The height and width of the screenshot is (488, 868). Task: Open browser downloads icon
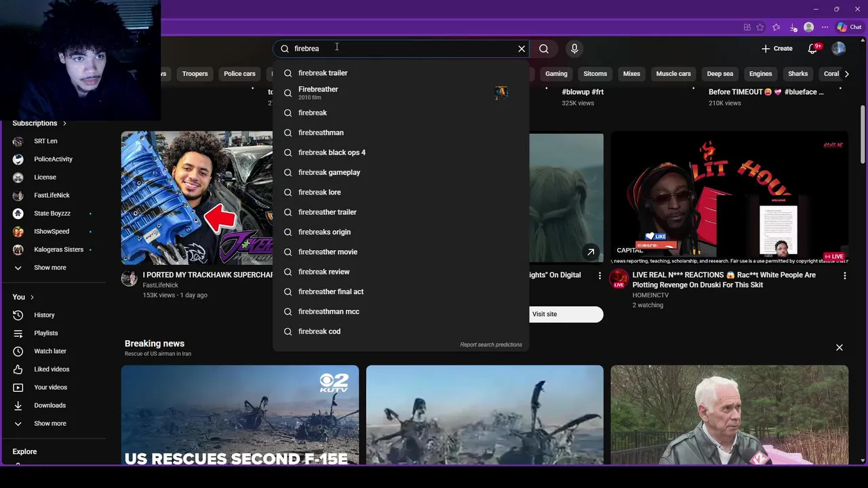coord(793,27)
